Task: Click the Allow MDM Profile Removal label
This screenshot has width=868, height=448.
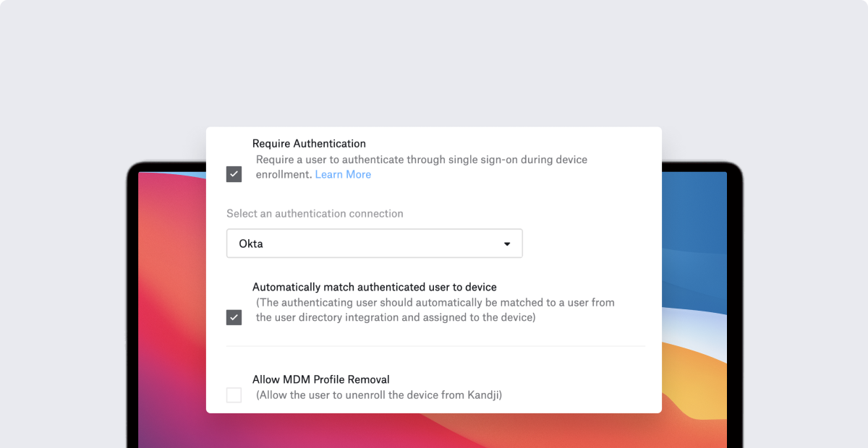Action: click(321, 379)
